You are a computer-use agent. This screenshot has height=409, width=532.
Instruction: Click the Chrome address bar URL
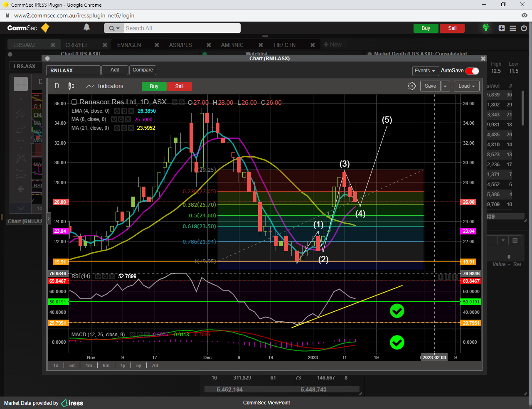[x=74, y=15]
